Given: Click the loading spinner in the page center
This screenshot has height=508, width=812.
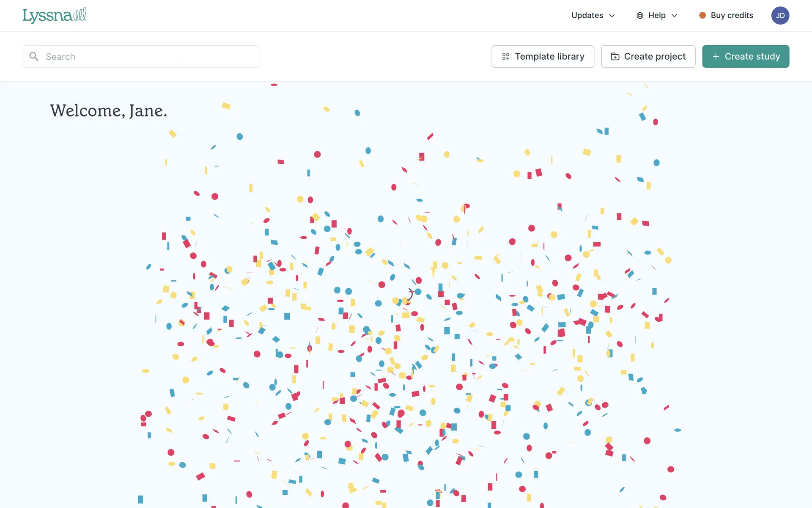Looking at the screenshot, I should (409, 294).
